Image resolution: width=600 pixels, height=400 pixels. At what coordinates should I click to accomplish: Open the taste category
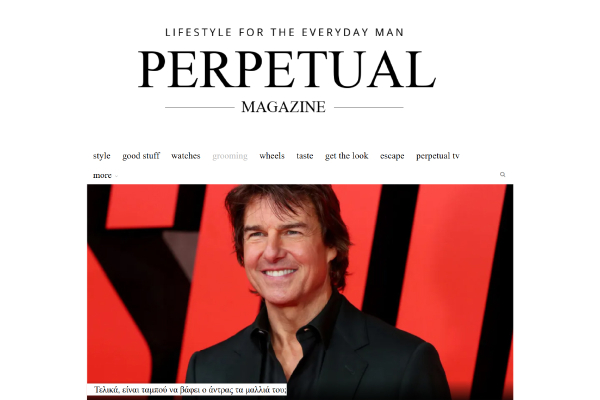pos(305,156)
